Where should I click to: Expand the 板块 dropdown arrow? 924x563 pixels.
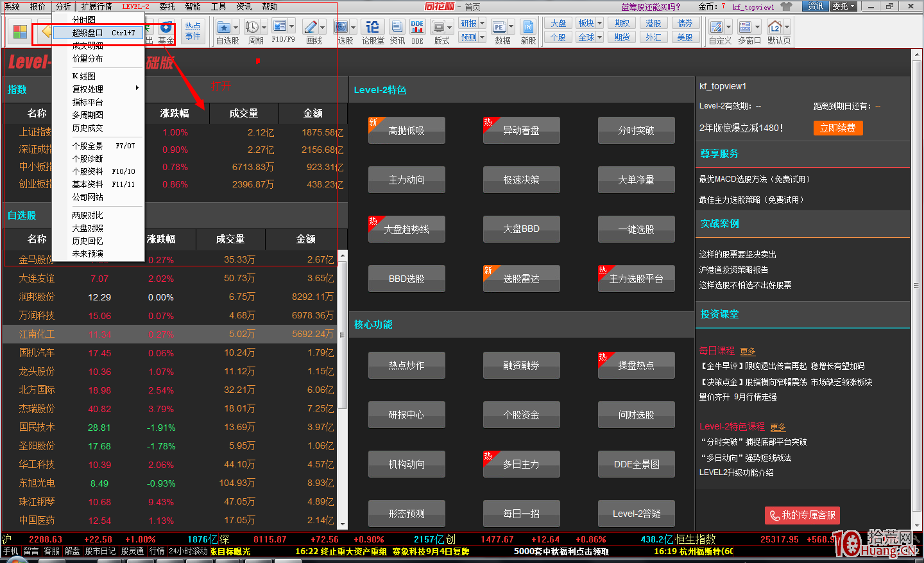pos(600,23)
